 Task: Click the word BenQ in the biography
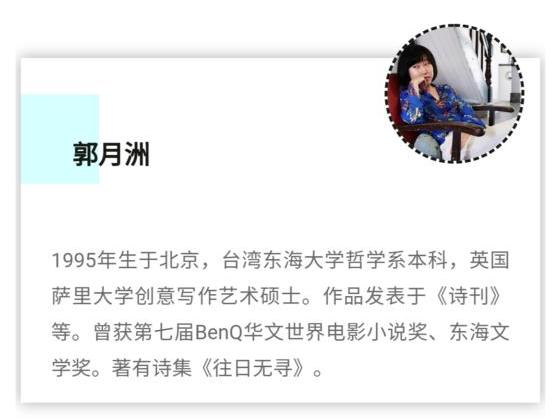pyautogui.click(x=219, y=332)
